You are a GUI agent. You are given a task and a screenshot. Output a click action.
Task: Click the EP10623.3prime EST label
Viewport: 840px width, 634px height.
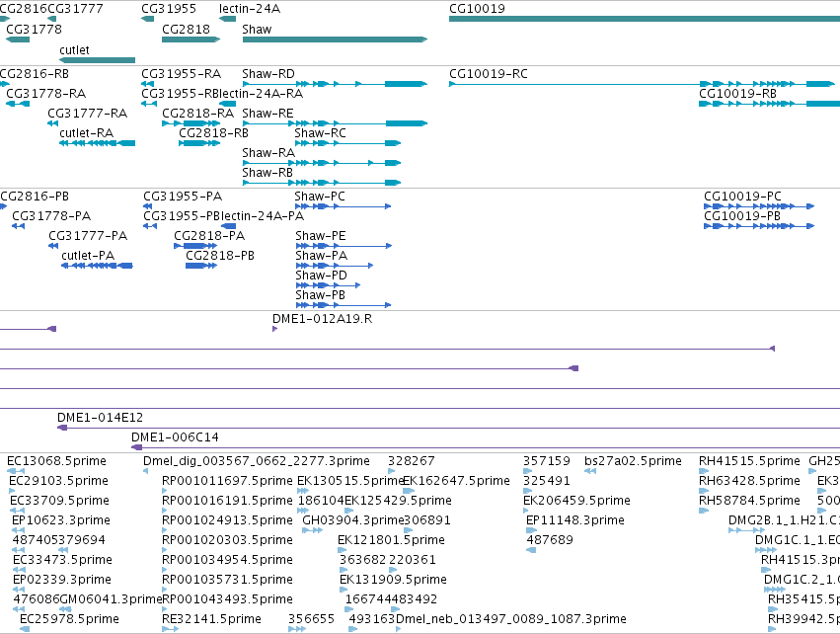pos(60,520)
